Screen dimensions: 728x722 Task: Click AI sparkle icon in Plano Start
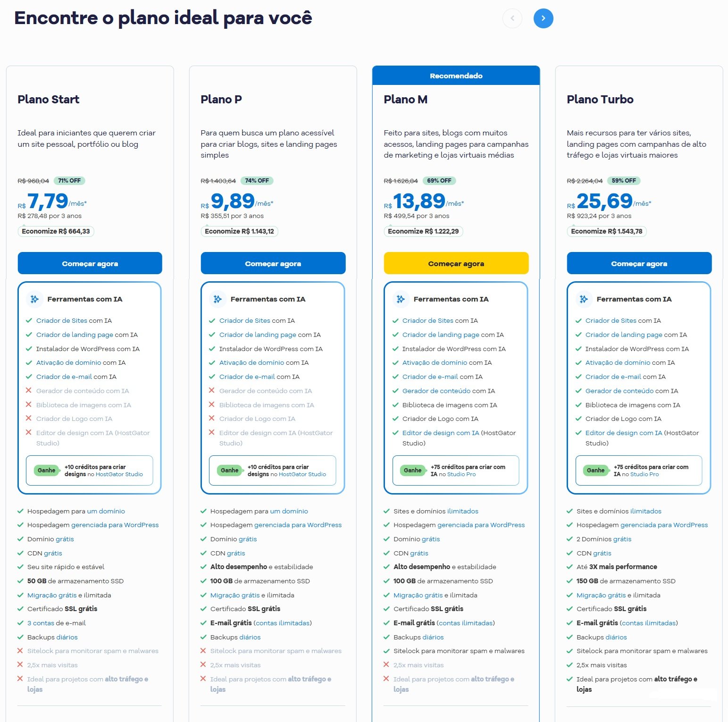click(34, 299)
